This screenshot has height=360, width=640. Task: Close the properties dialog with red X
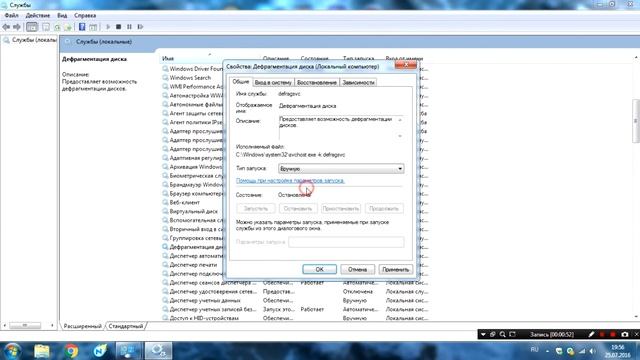(405, 65)
